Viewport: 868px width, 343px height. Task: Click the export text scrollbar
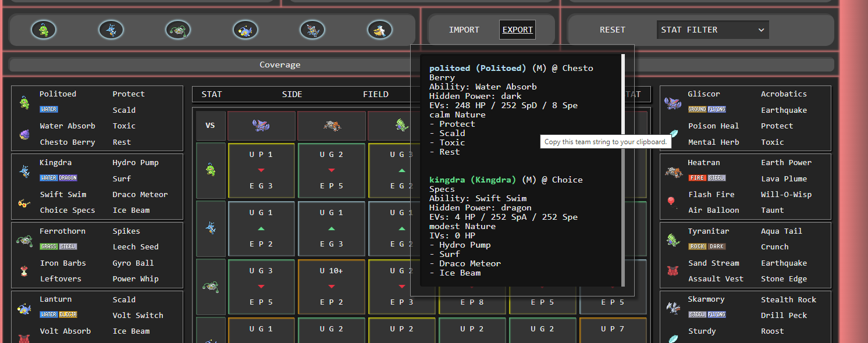tap(623, 170)
